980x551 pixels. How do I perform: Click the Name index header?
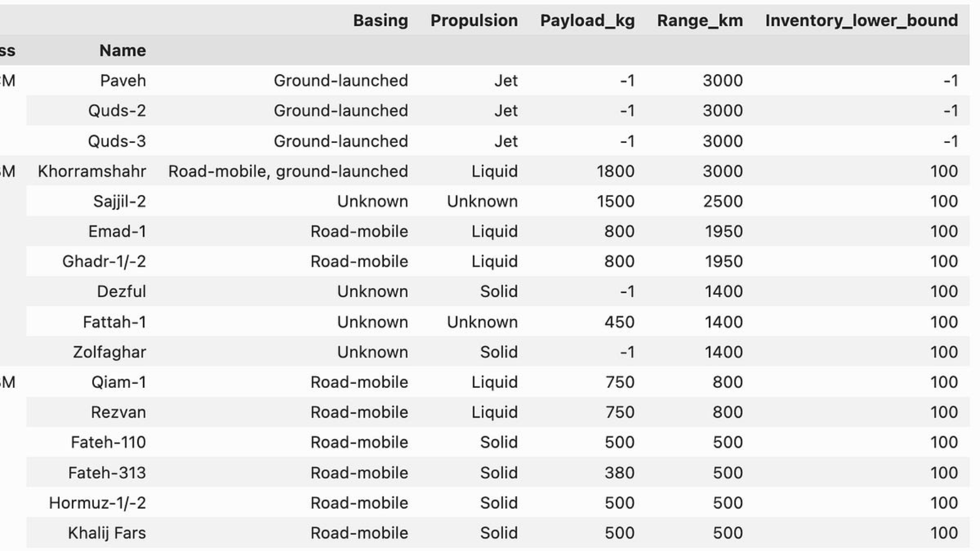pos(122,50)
